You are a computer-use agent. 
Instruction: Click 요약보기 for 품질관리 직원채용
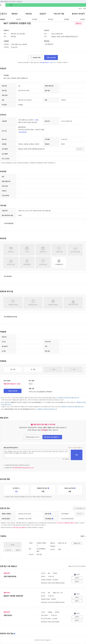click(77, 597)
